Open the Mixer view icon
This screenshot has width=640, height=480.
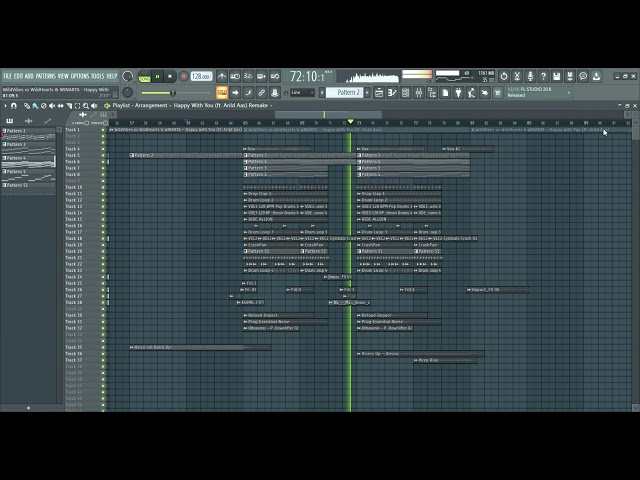pyautogui.click(x=419, y=93)
